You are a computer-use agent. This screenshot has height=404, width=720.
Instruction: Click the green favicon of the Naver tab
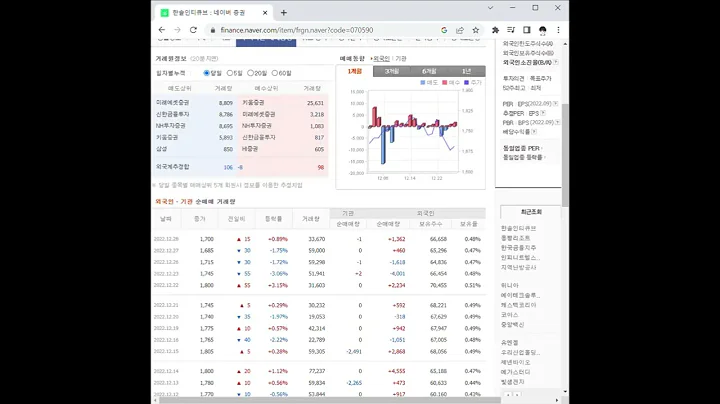pyautogui.click(x=164, y=13)
